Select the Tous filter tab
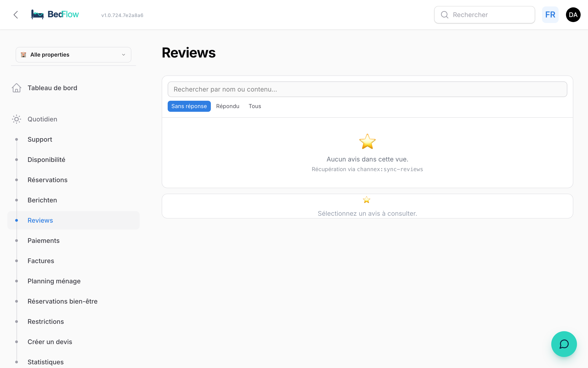 pyautogui.click(x=255, y=106)
